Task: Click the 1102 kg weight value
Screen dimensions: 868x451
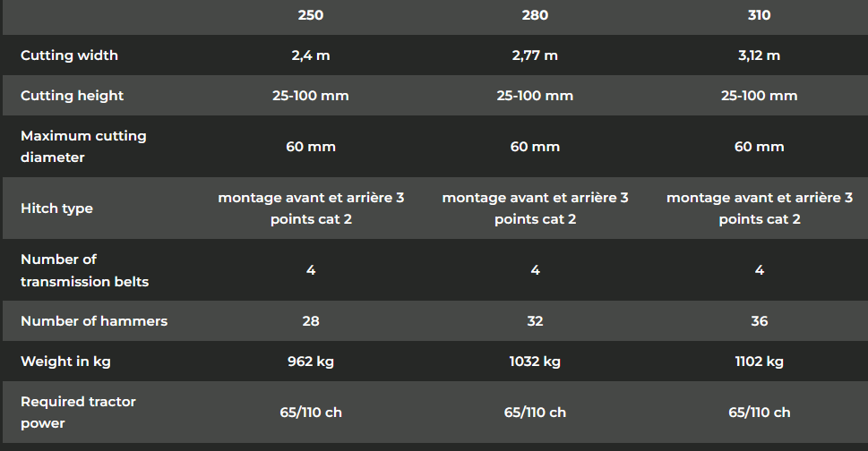Action: pyautogui.click(x=759, y=362)
